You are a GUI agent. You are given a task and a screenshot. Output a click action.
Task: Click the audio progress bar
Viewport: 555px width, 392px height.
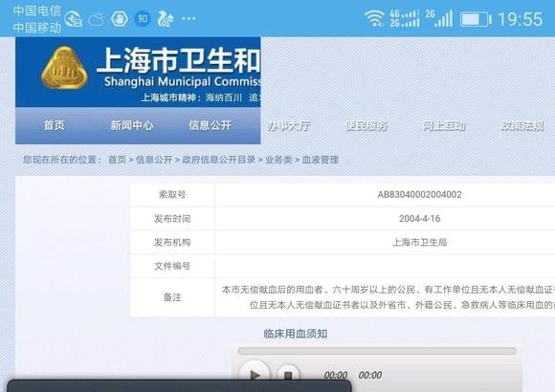point(377,351)
